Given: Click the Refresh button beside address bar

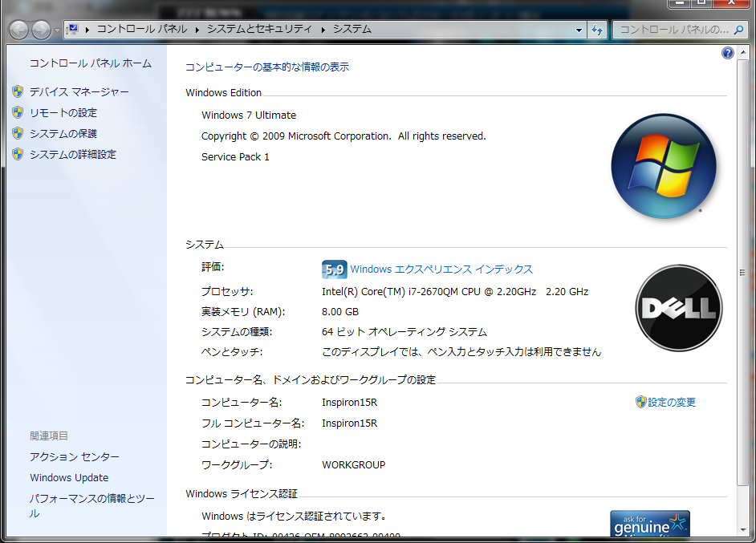Looking at the screenshot, I should [x=597, y=30].
